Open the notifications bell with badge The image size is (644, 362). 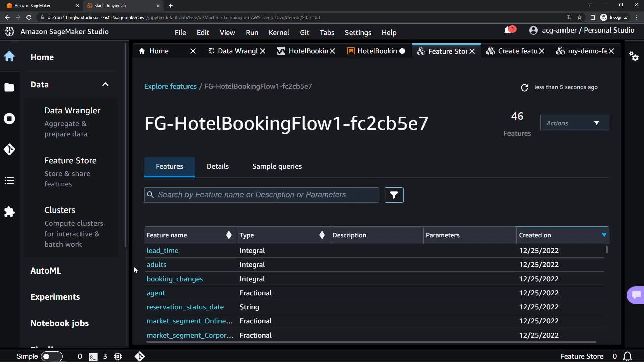pos(508,31)
